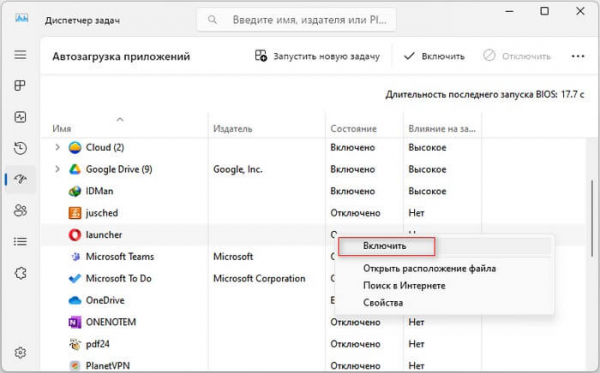This screenshot has height=373, width=600.
Task: Expand the Cloud (2) group
Action: point(57,147)
